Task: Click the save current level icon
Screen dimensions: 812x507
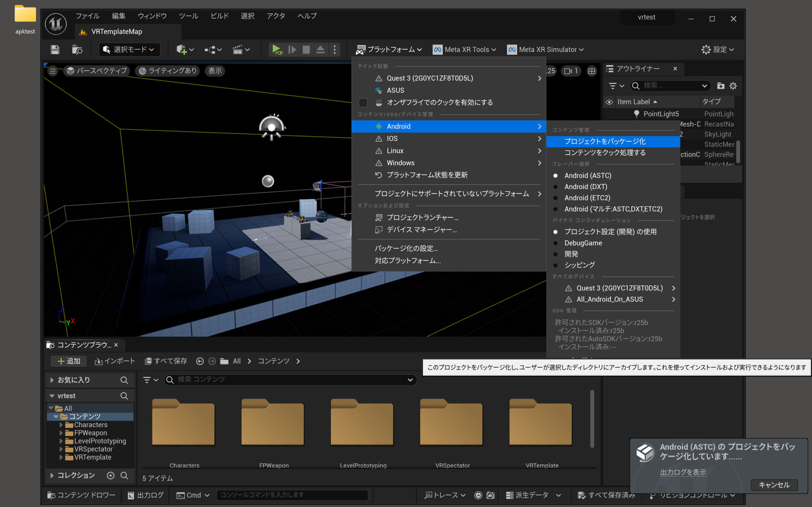Action: (x=55, y=50)
